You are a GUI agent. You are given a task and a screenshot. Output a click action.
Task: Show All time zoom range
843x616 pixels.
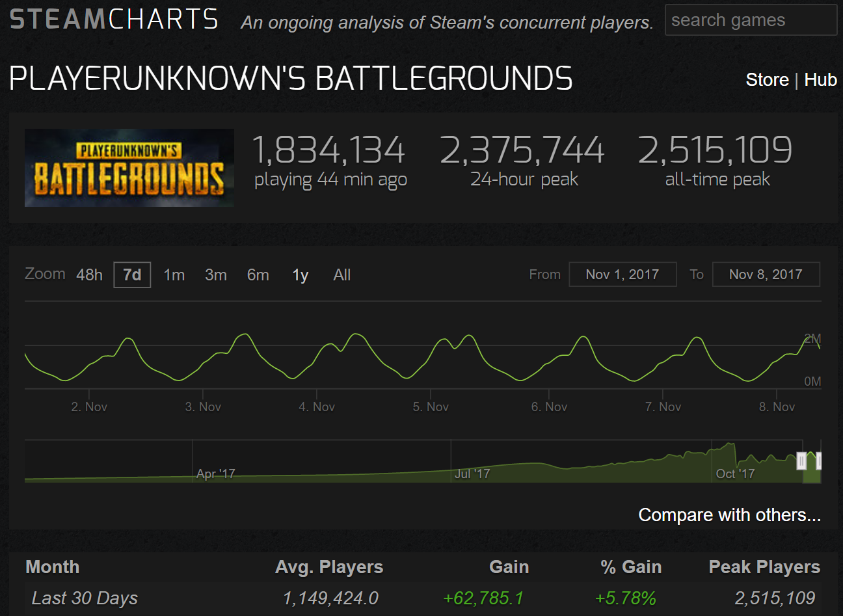pos(341,275)
